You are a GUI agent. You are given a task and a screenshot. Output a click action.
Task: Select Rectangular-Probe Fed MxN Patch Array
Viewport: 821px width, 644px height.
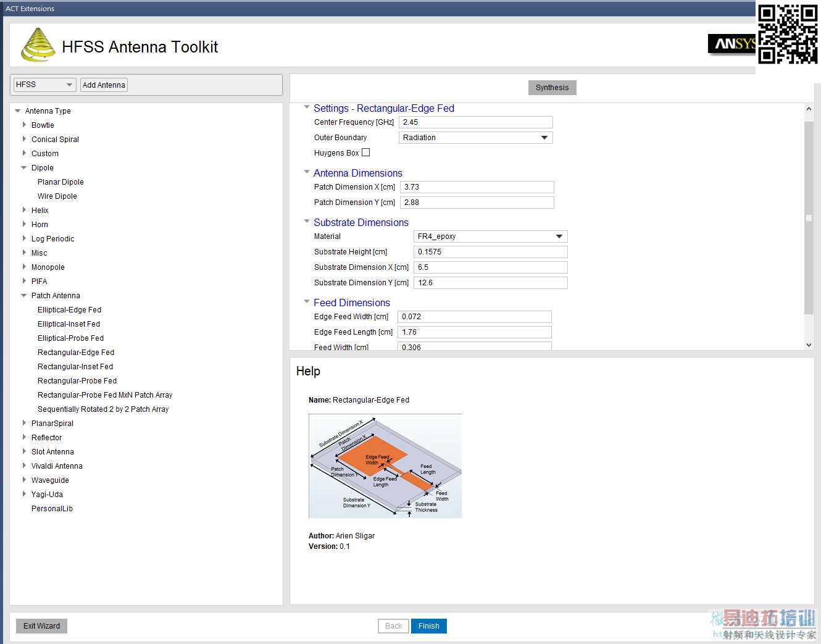[105, 395]
